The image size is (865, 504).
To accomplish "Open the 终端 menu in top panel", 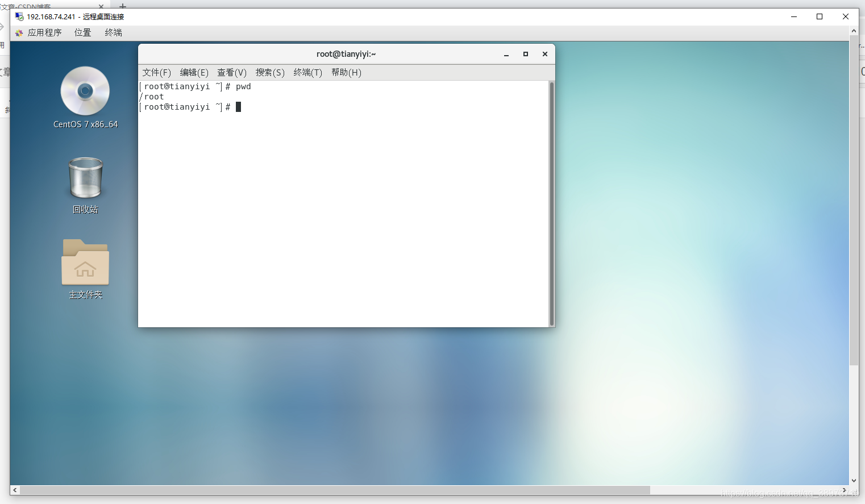I will click(x=113, y=32).
